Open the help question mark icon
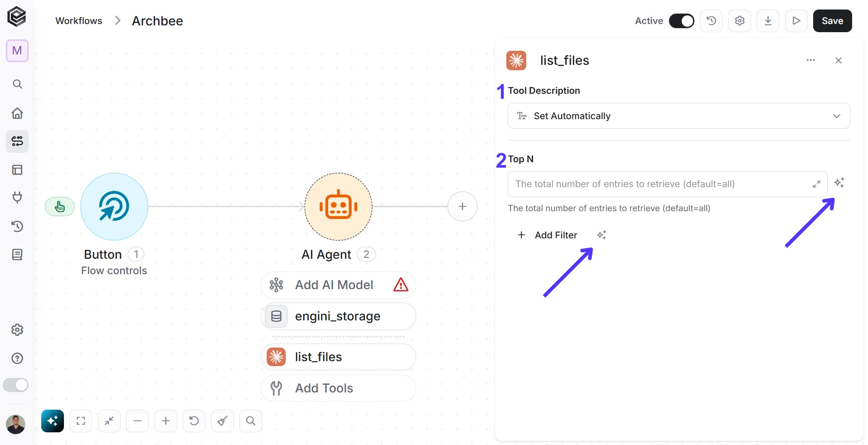868x445 pixels. 17,358
